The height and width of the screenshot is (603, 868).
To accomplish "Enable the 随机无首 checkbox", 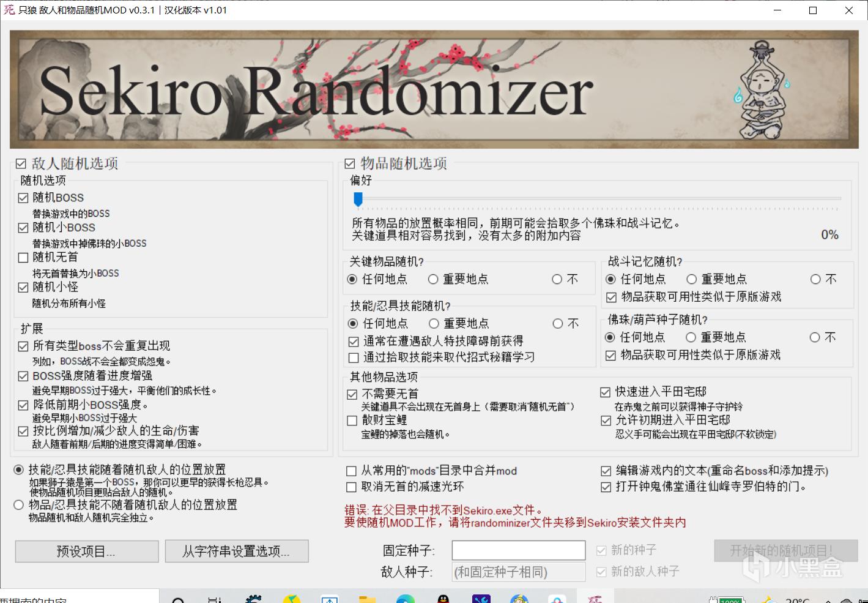I will click(24, 258).
